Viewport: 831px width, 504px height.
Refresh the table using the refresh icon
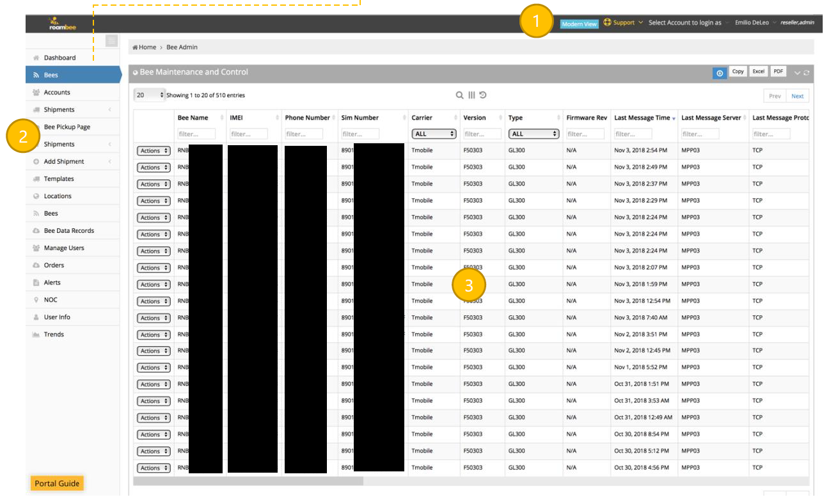pyautogui.click(x=805, y=73)
